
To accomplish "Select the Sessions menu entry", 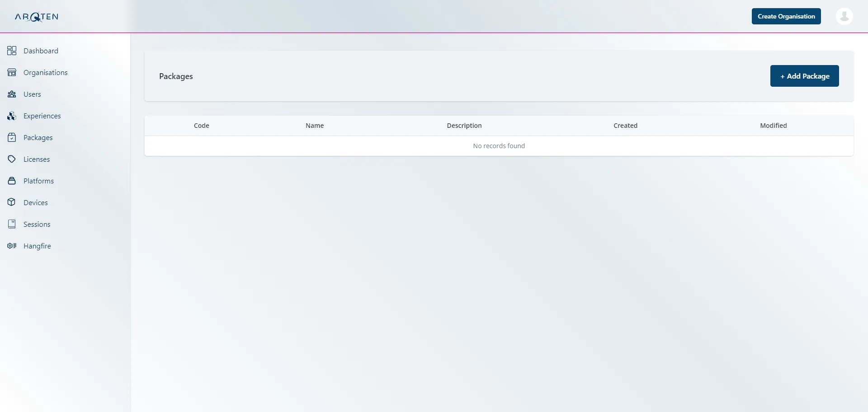I will (37, 224).
